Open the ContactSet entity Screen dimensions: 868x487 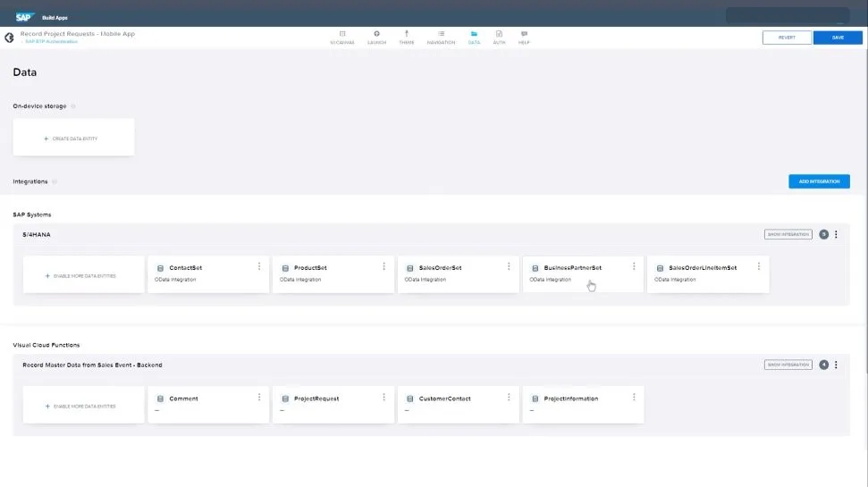point(208,274)
